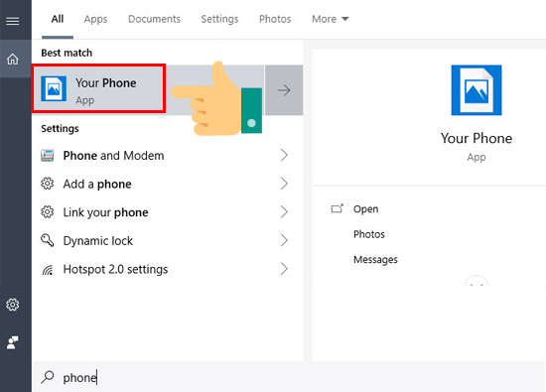Open the hamburger menu in sidebar
This screenshot has width=546, height=392.
[13, 21]
